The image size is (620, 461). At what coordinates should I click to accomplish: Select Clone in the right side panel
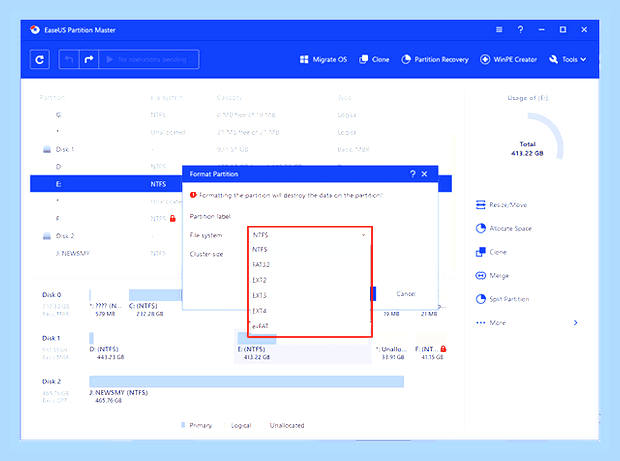point(491,252)
